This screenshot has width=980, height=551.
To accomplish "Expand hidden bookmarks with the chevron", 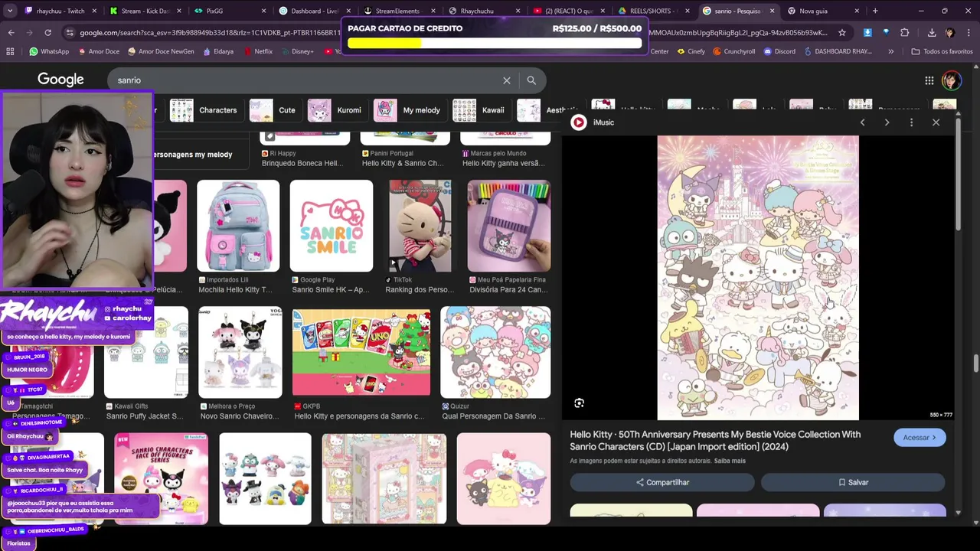I will tap(890, 51).
